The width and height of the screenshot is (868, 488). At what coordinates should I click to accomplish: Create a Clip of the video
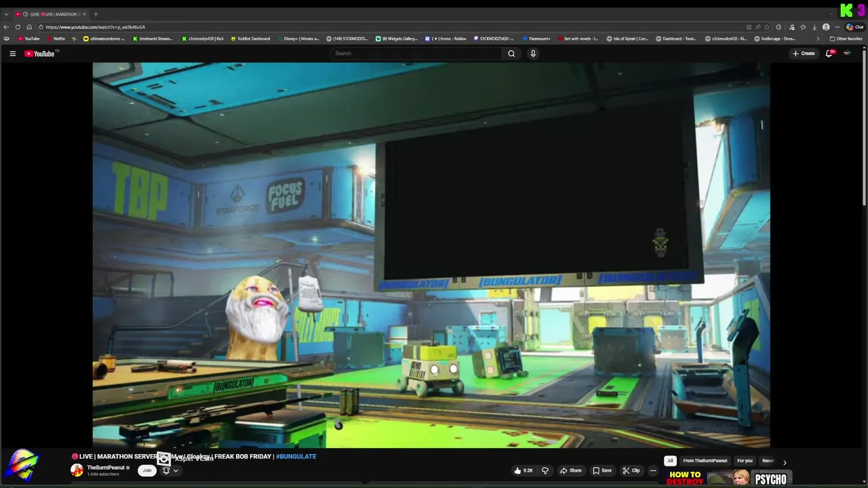click(x=631, y=470)
